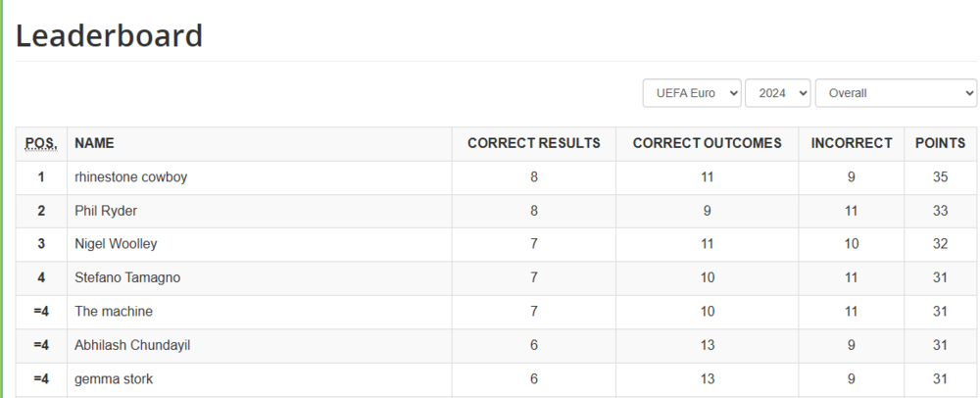This screenshot has width=980, height=398.
Task: Select the rhinestone cowboy name
Action: tap(130, 177)
